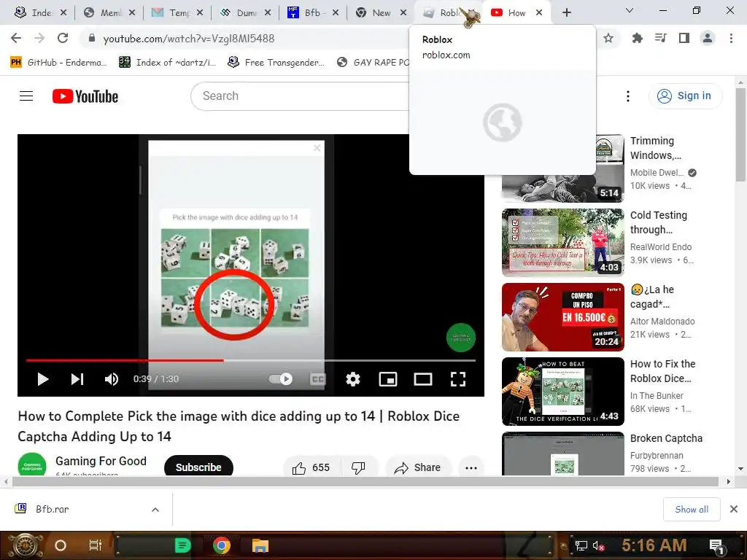Click the Sign in button

point(685,96)
